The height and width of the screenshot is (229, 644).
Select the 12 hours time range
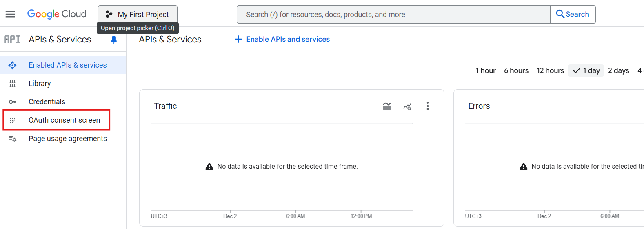pyautogui.click(x=550, y=70)
